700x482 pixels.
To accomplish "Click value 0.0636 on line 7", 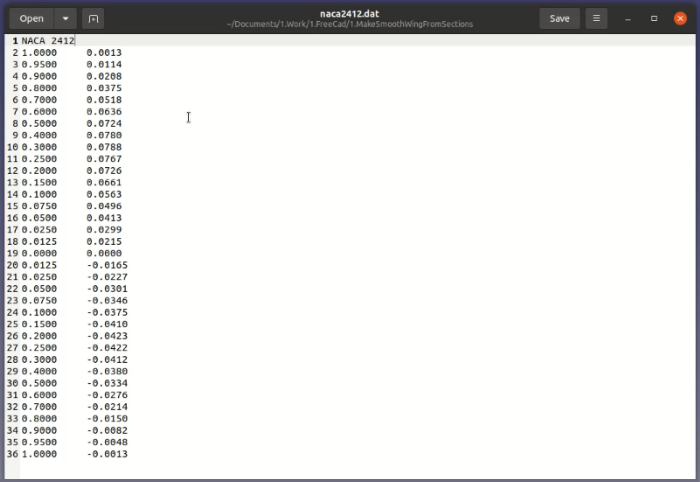I will click(104, 112).
